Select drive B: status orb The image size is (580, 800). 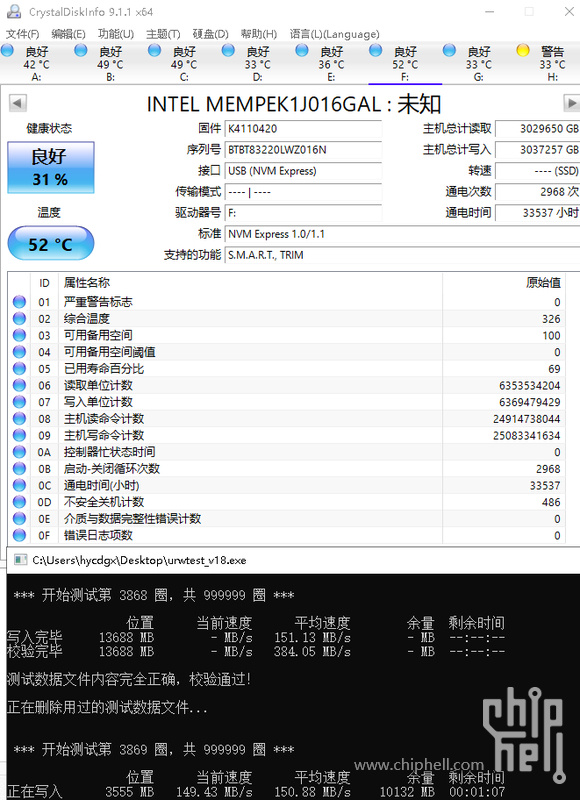pyautogui.click(x=81, y=50)
